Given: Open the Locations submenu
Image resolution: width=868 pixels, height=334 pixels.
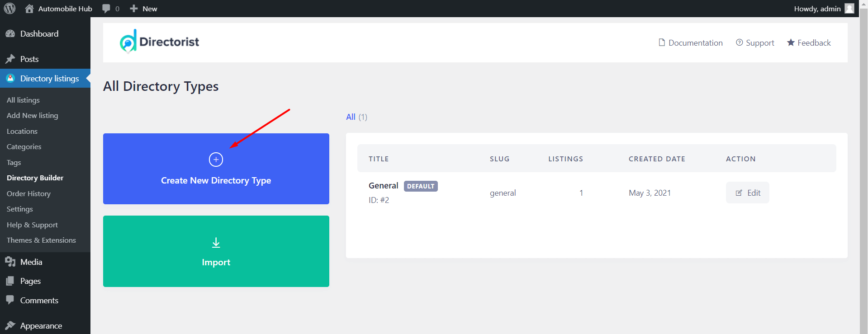Looking at the screenshot, I should [x=22, y=131].
